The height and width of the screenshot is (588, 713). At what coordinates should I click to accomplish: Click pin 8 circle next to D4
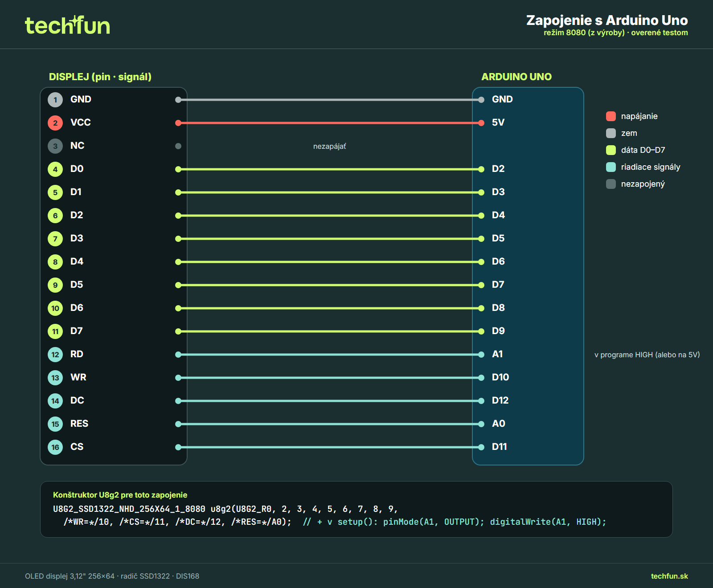55,262
